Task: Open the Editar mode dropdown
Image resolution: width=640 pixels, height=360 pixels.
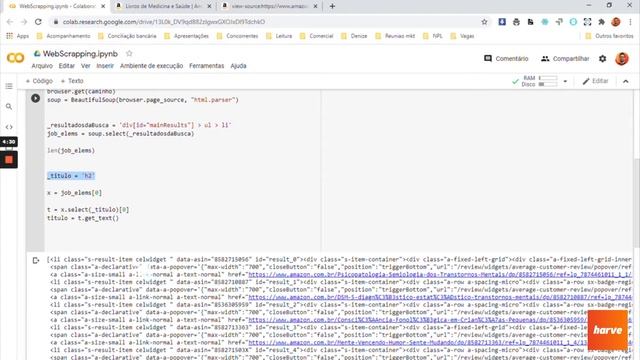Action: (595, 81)
